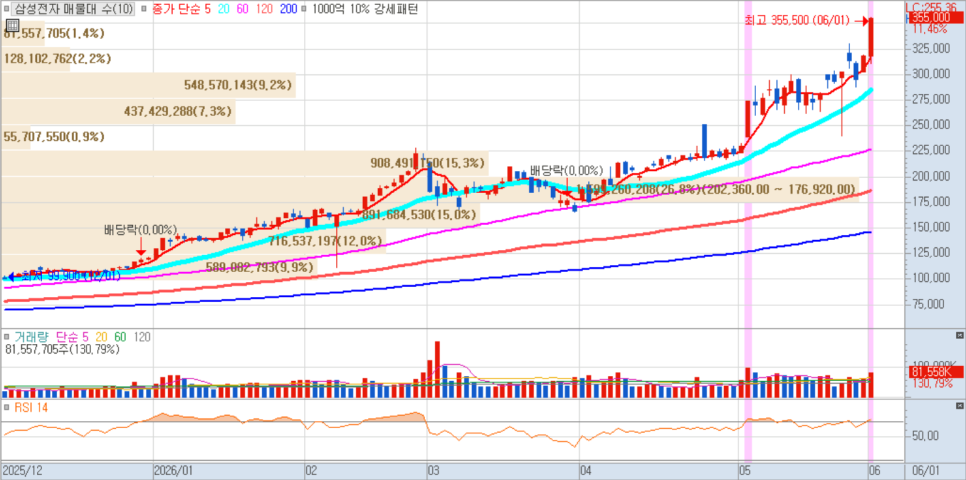Screen dimensions: 966x480
Task: Click the 50.00 RSI axis label
Action: pos(925,436)
